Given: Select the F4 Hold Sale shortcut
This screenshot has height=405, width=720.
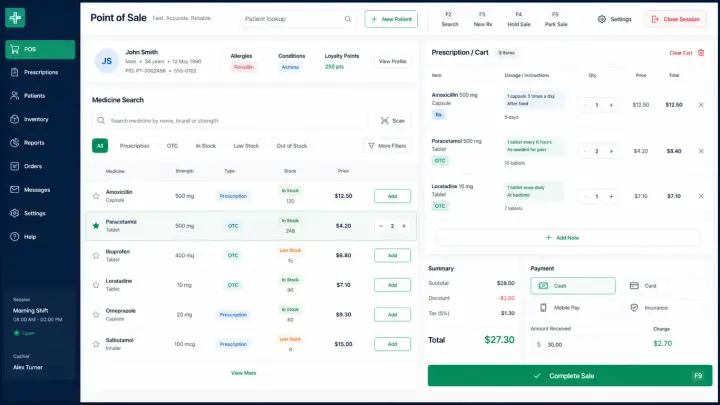Looking at the screenshot, I should pos(519,19).
